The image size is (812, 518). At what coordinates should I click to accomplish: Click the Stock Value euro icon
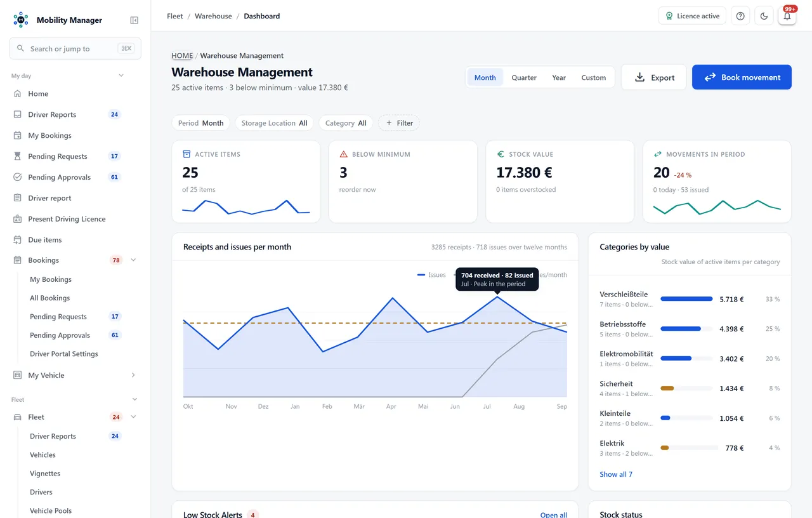(x=501, y=154)
